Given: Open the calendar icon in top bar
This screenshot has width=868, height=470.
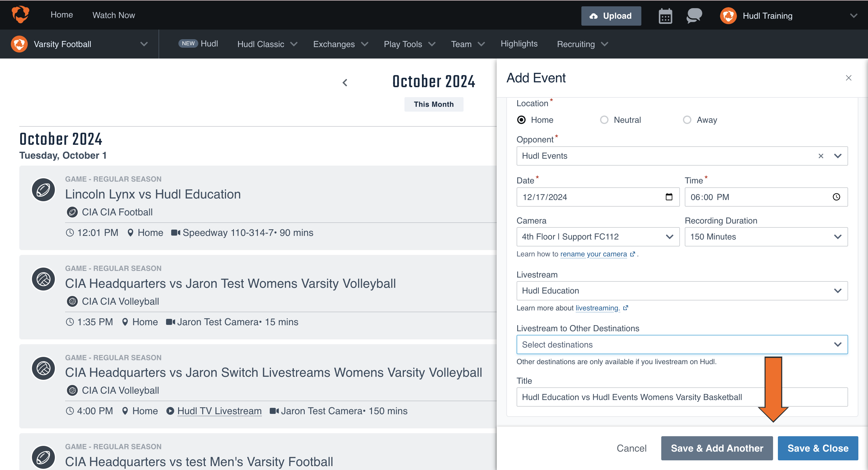Looking at the screenshot, I should (x=665, y=16).
